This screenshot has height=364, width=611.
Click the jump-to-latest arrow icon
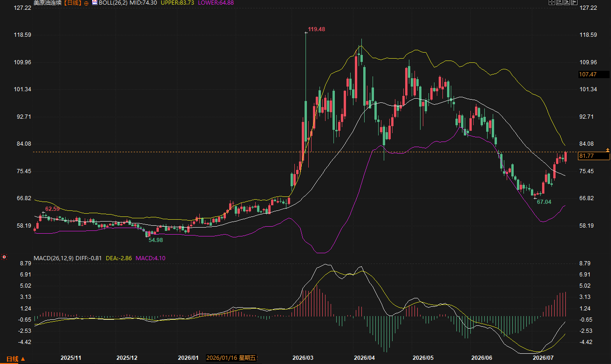coord(574,2)
